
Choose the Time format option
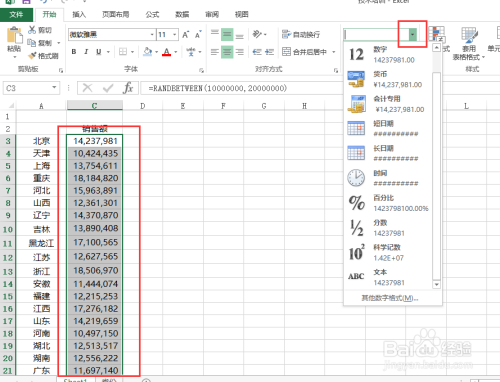click(x=388, y=178)
